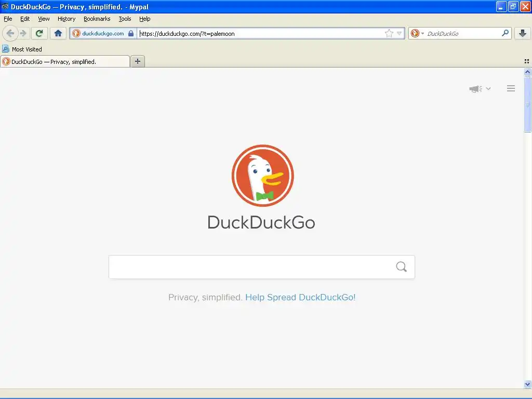
Task: Reload the page with the refresh icon
Action: pyautogui.click(x=39, y=33)
